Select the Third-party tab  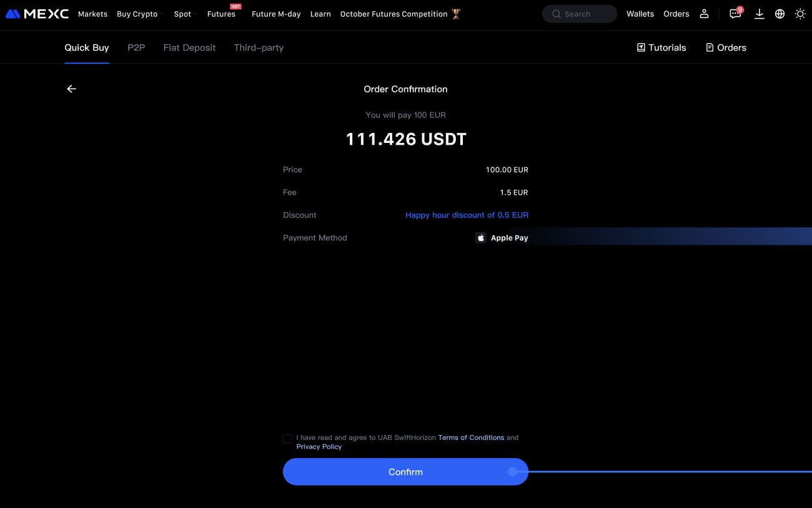[x=259, y=47]
